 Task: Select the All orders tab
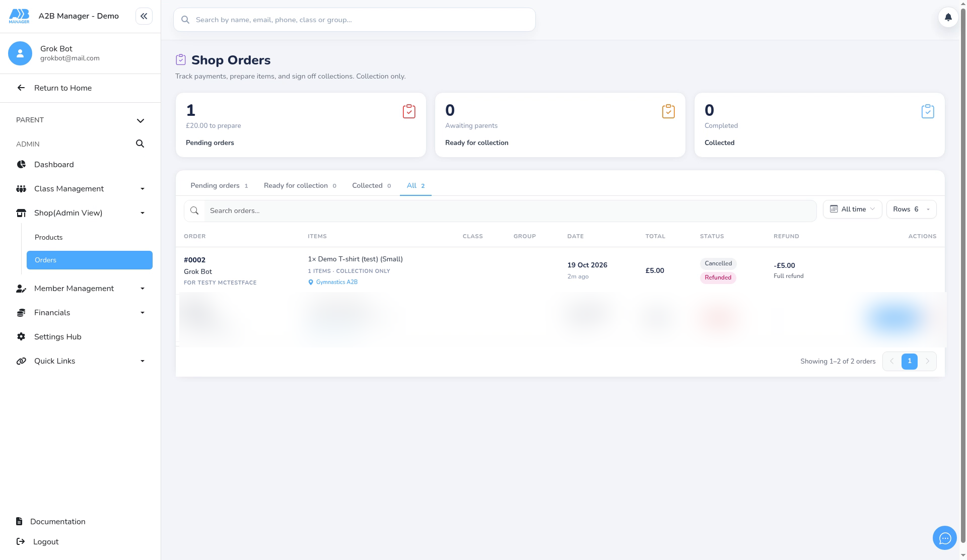click(416, 185)
